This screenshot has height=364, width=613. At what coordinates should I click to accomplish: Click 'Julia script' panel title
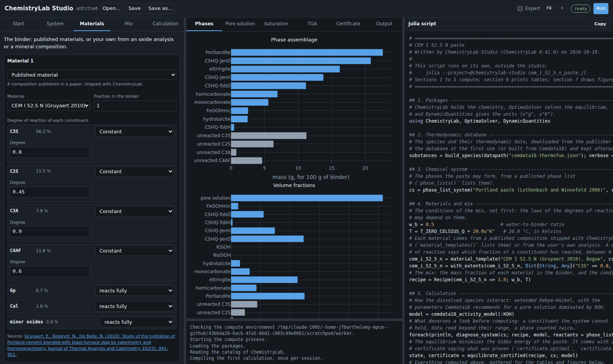pos(422,24)
